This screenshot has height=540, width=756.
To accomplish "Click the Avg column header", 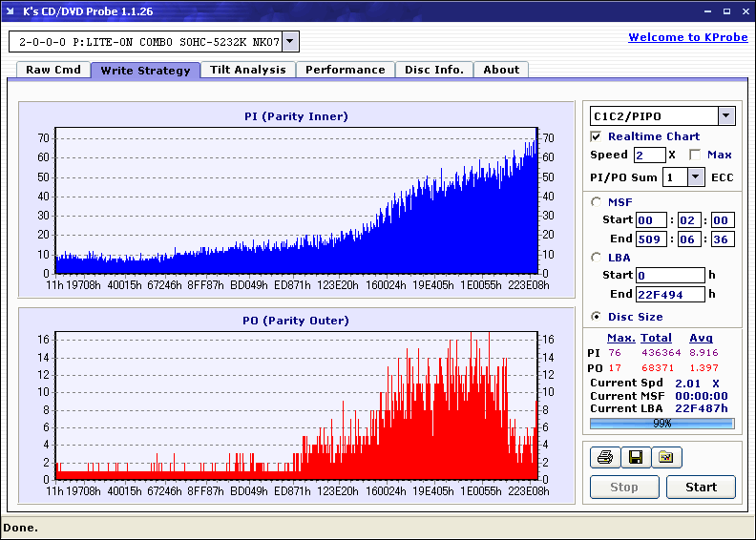I will tap(701, 338).
